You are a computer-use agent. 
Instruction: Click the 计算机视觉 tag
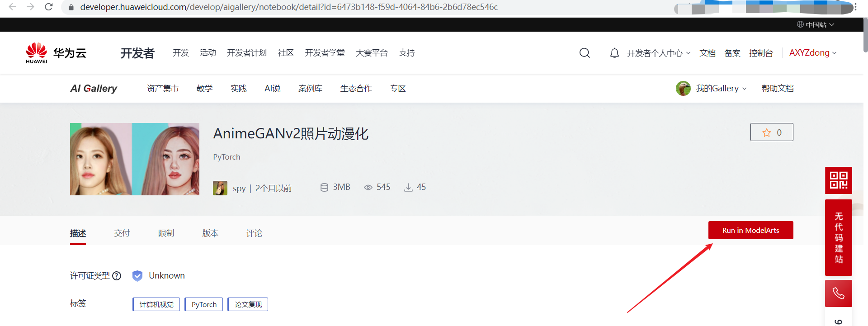[x=156, y=304]
